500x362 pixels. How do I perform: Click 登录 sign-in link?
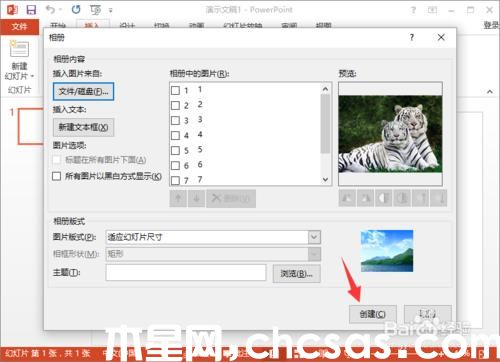pos(491,25)
